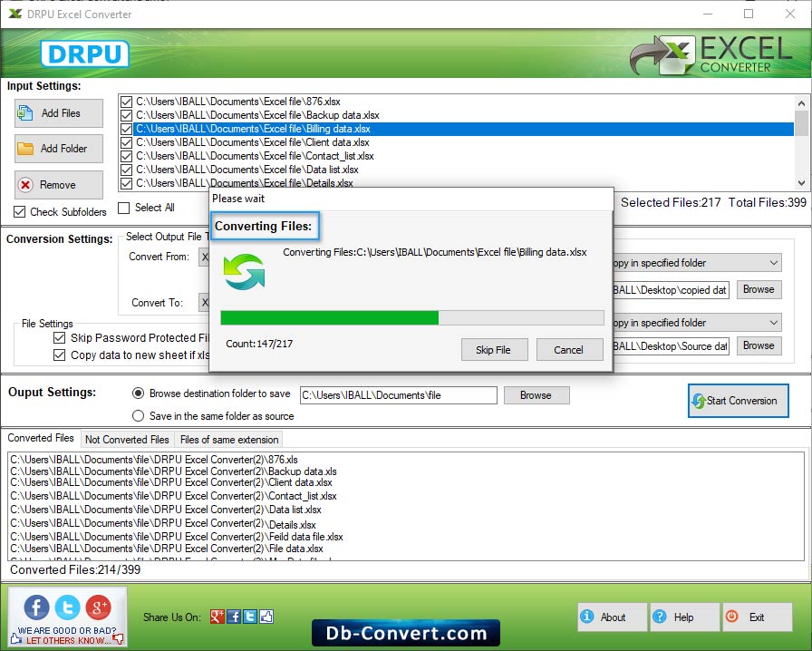
Task: Select Browse destination folder to save radio
Action: tap(139, 394)
